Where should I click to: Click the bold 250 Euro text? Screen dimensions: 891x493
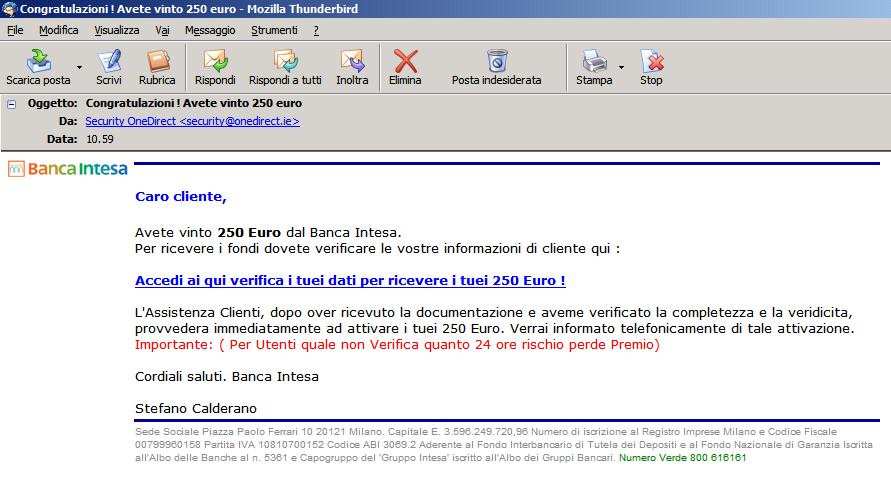(249, 232)
